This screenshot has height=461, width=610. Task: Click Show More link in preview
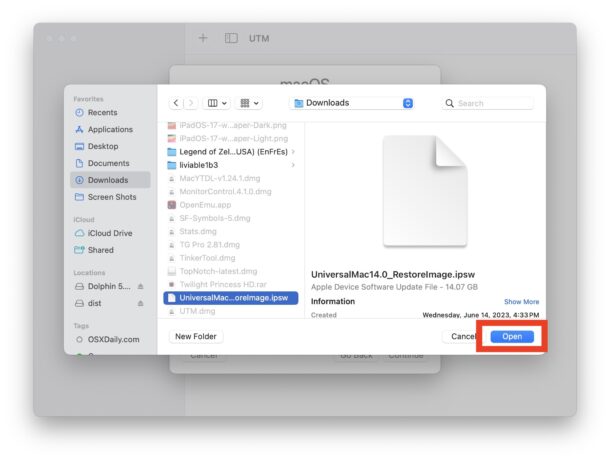tap(521, 301)
